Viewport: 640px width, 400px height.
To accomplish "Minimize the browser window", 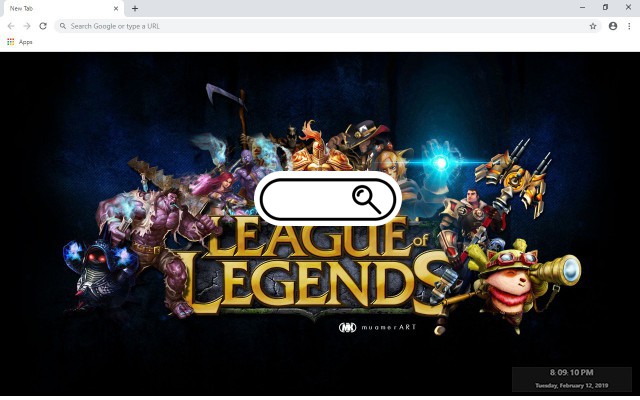I will tap(582, 7).
